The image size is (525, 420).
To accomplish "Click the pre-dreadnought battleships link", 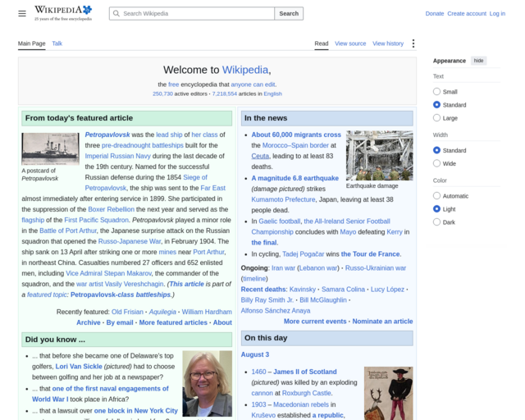I will pos(143,145).
